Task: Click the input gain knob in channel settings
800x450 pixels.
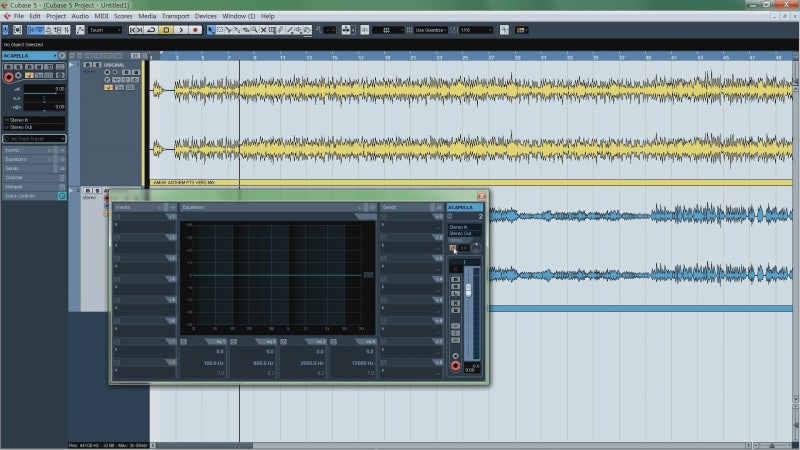Action: (476, 248)
